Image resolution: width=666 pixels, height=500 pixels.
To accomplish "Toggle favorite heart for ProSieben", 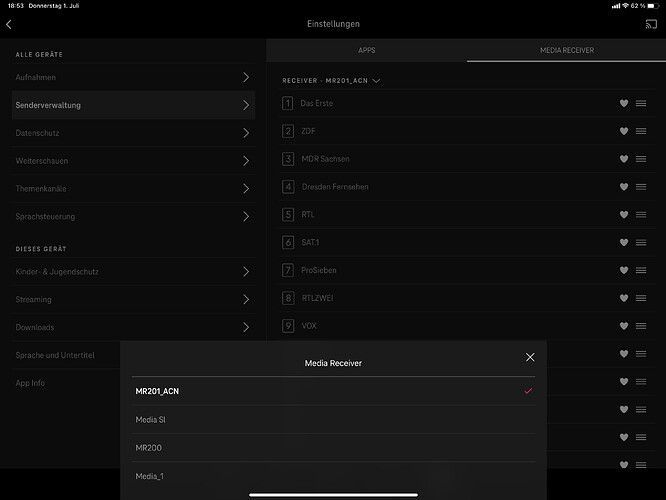I will pos(624,270).
